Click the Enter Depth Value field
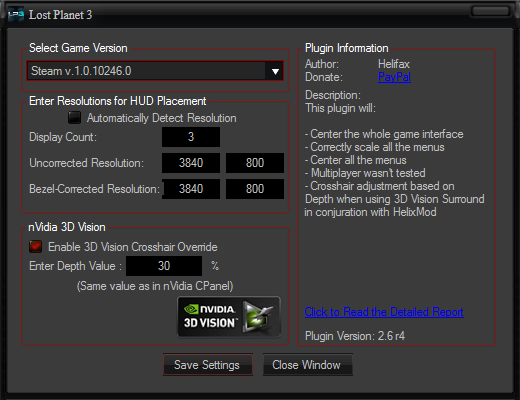Screen dimensions: 520x400 [x=164, y=266]
